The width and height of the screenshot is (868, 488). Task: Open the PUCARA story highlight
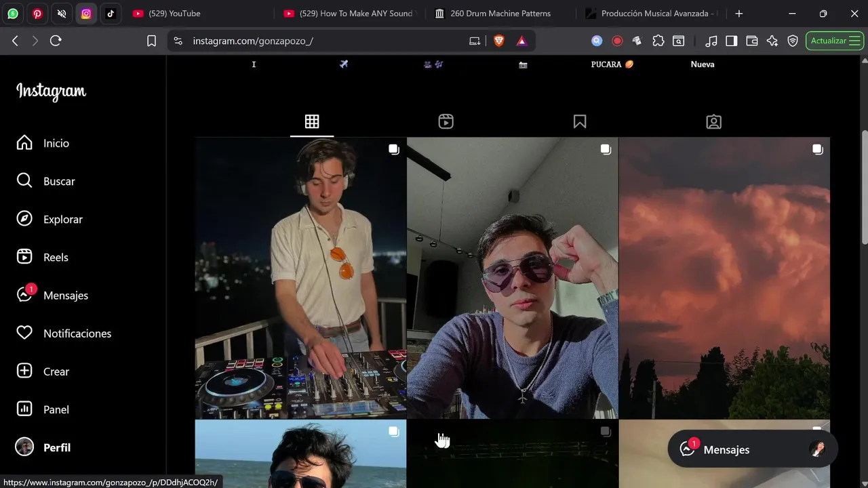tap(612, 64)
